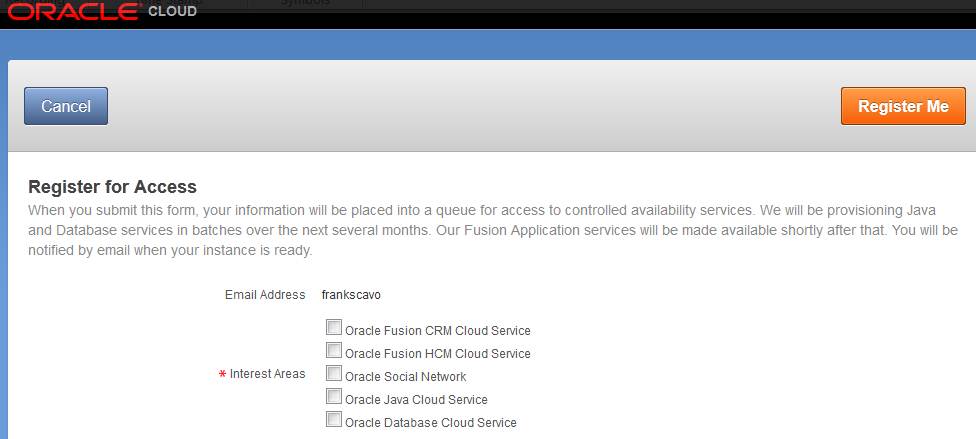976x439 pixels.
Task: Check the Oracle Social Network box
Action: click(334, 373)
